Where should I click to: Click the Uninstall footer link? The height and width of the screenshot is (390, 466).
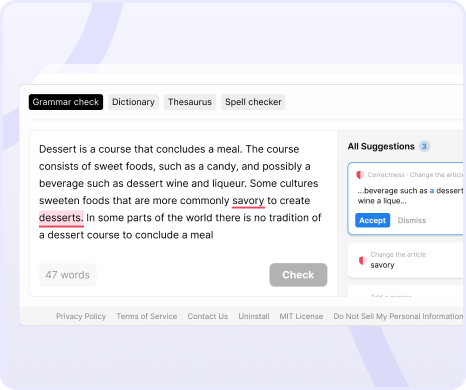(254, 316)
